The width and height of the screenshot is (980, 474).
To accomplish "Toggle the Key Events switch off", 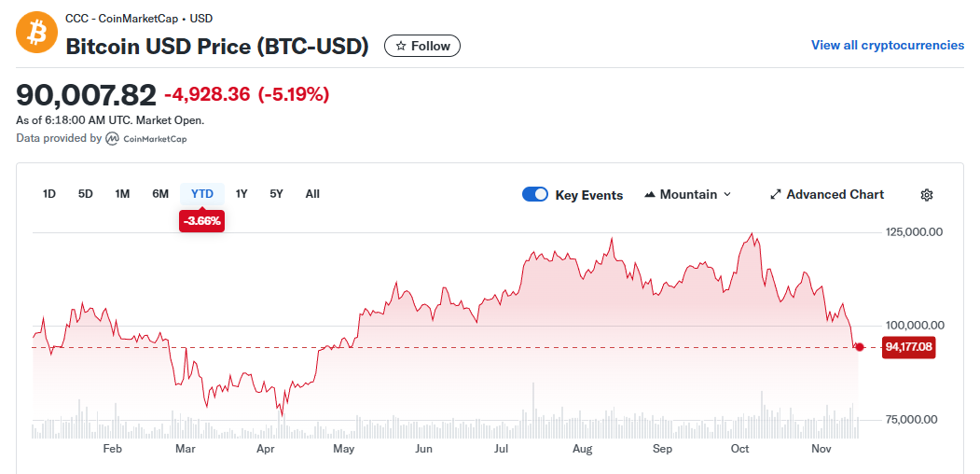I will pyautogui.click(x=535, y=195).
